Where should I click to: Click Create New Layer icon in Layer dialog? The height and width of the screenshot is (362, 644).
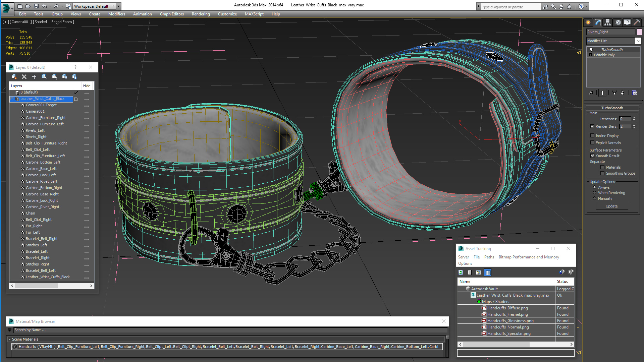point(14,77)
